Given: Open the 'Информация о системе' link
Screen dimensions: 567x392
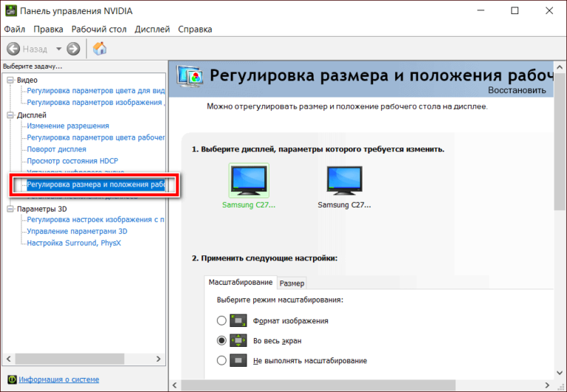Looking at the screenshot, I should coord(58,379).
